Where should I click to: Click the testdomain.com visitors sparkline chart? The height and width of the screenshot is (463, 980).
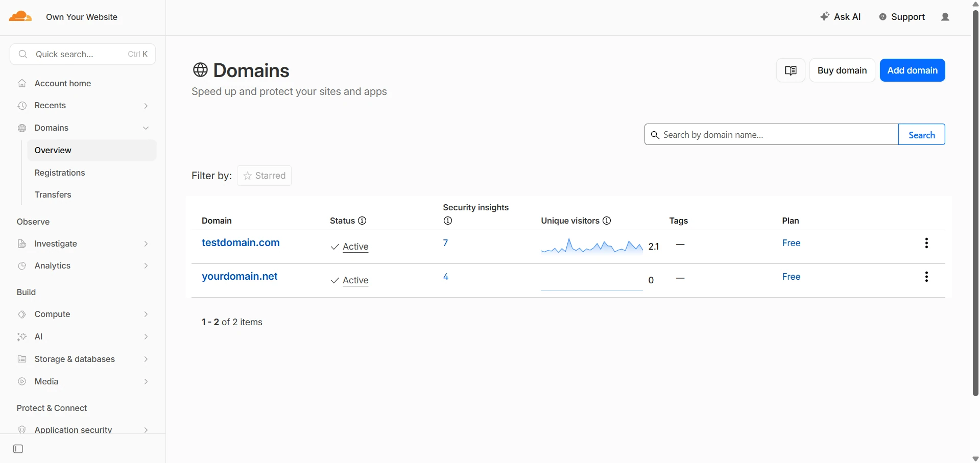pyautogui.click(x=591, y=246)
